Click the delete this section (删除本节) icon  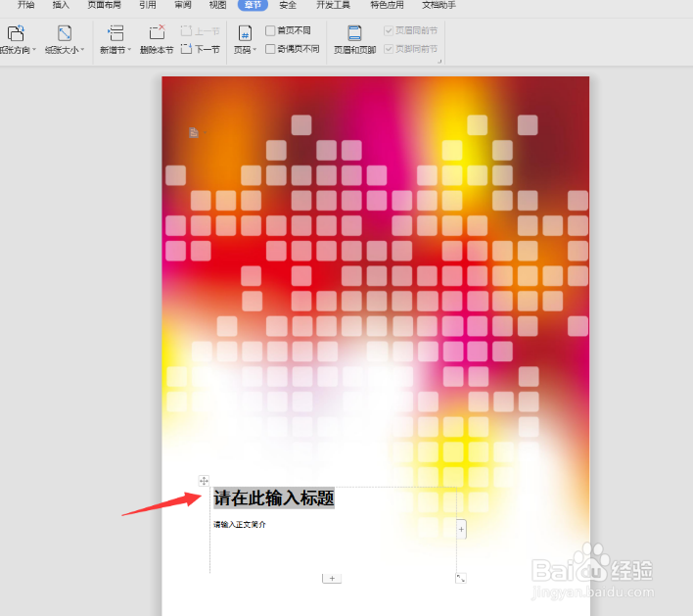click(157, 32)
